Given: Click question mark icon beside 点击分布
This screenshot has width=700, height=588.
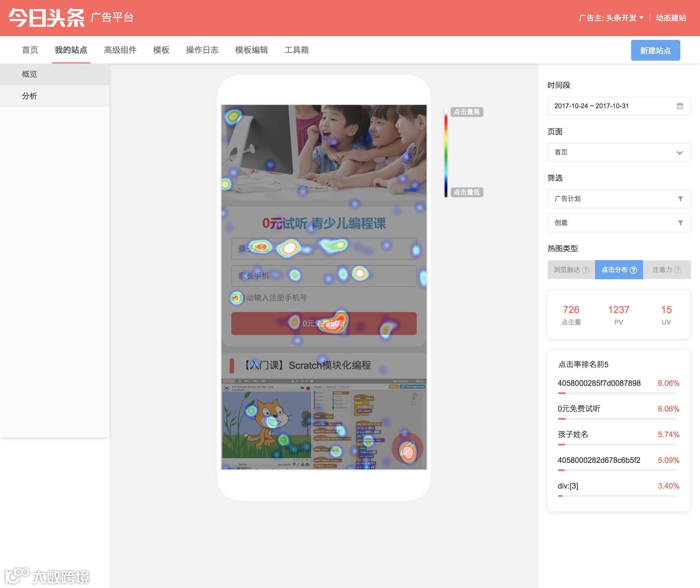Looking at the screenshot, I should [633, 270].
